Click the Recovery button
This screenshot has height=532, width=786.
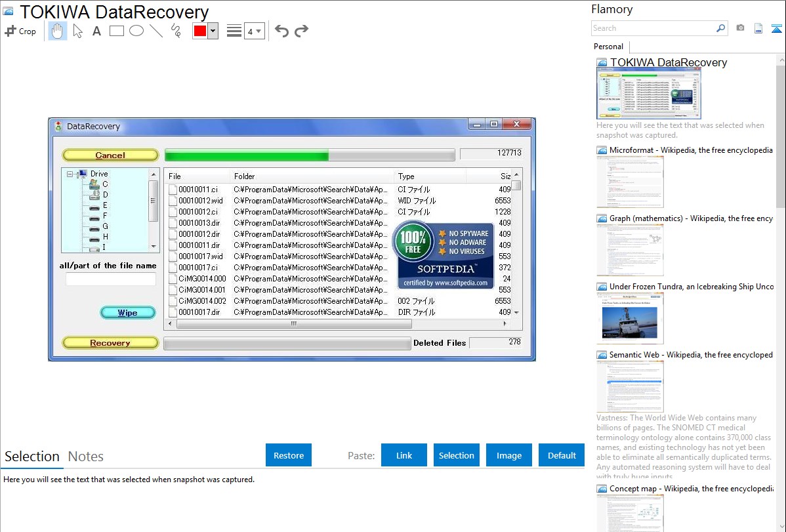pos(110,343)
